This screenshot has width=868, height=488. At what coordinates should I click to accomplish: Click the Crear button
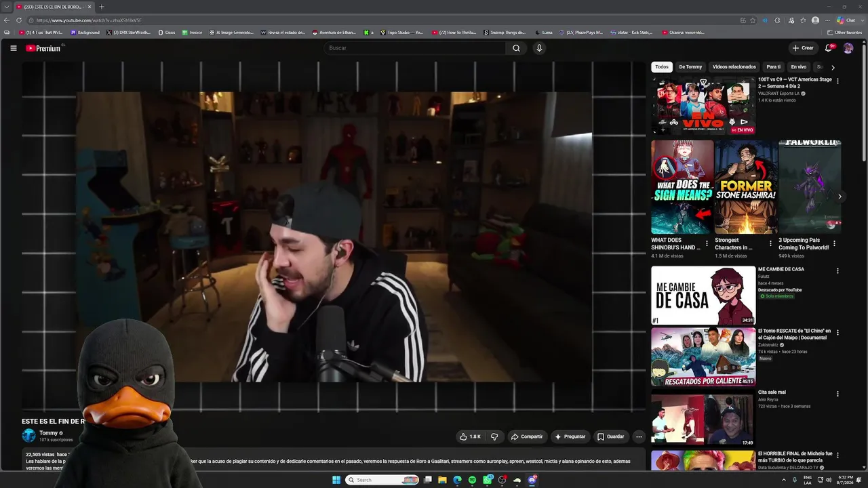[x=802, y=48]
